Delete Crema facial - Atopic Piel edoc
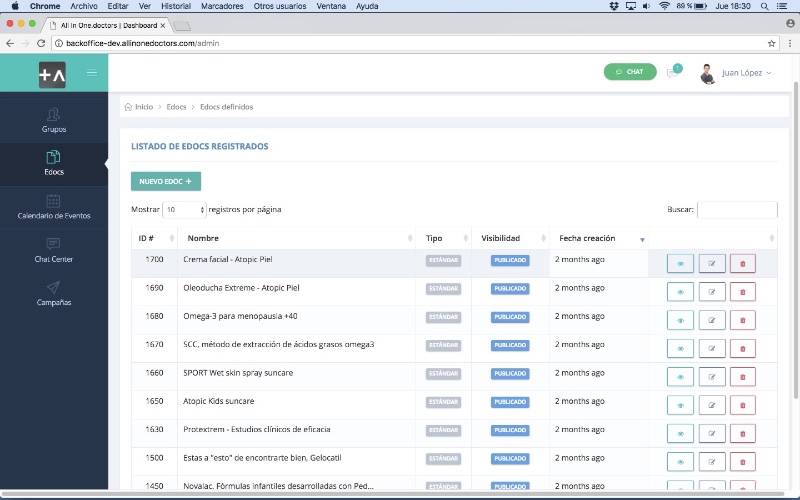This screenshot has width=800, height=500. click(742, 264)
